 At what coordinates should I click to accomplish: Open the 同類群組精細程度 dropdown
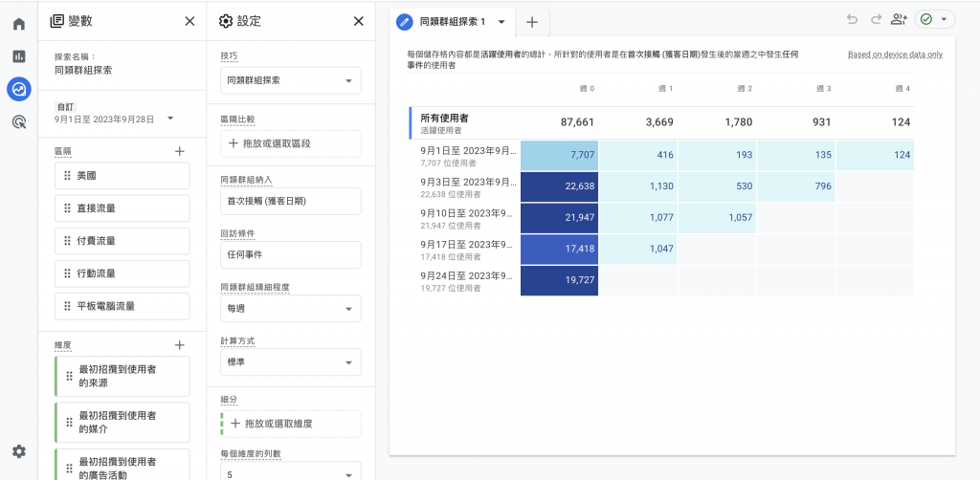(x=291, y=308)
